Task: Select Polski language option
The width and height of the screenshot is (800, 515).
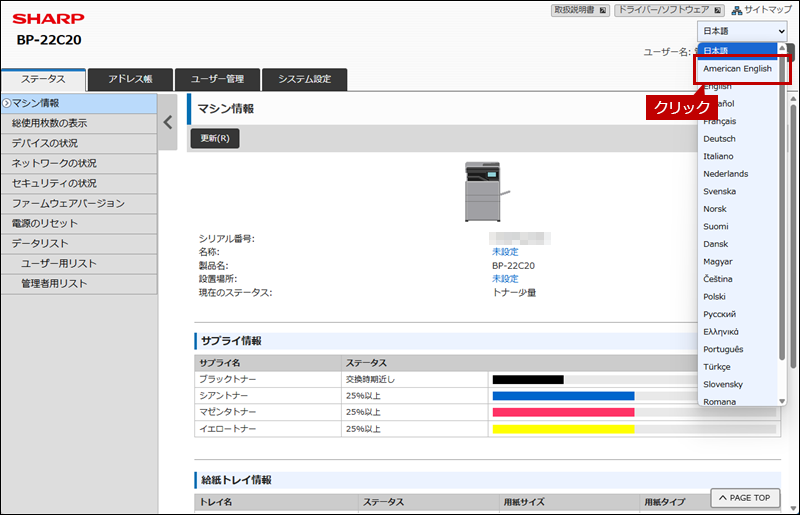Action: 737,297
